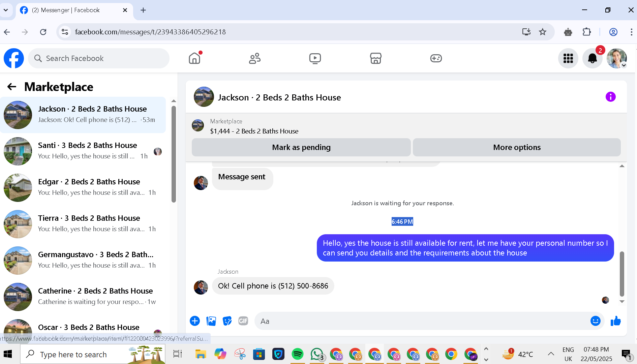
Task: Bookmark this page with star
Action: pos(543,32)
